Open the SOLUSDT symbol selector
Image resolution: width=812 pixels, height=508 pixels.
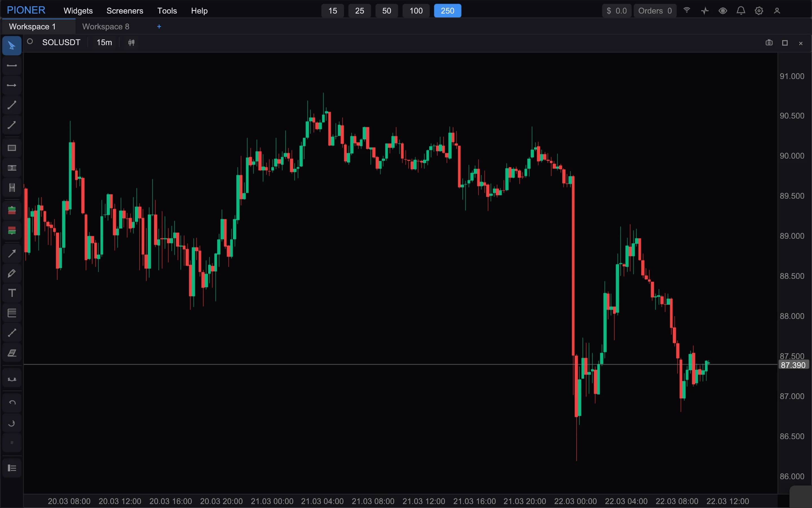(61, 42)
